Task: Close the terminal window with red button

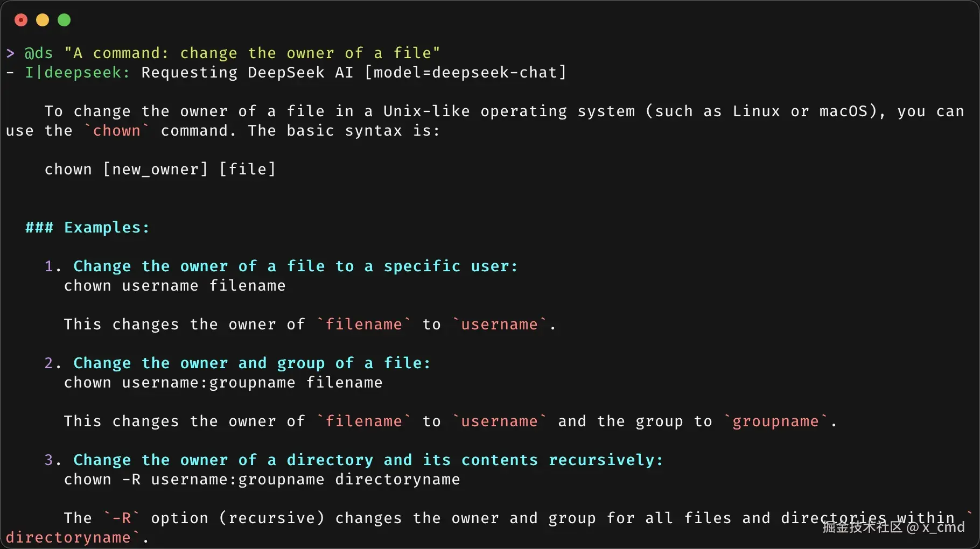Action: coord(21,20)
